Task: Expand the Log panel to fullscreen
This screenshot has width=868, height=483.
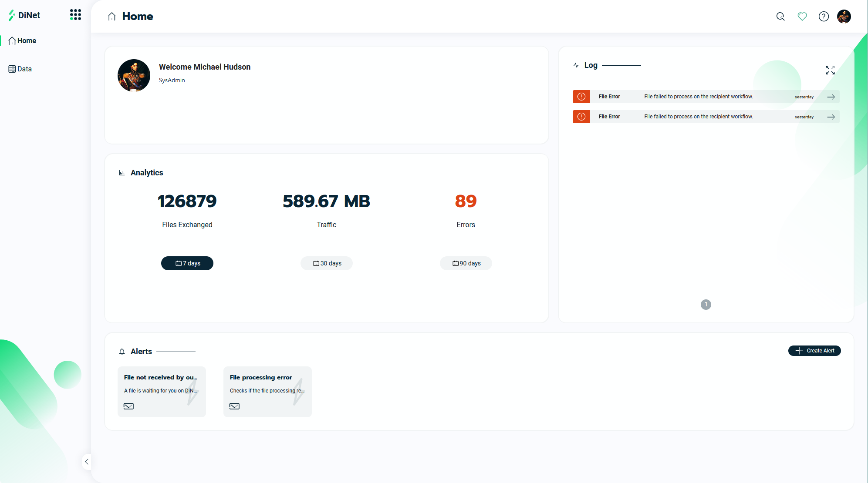Action: tap(830, 70)
